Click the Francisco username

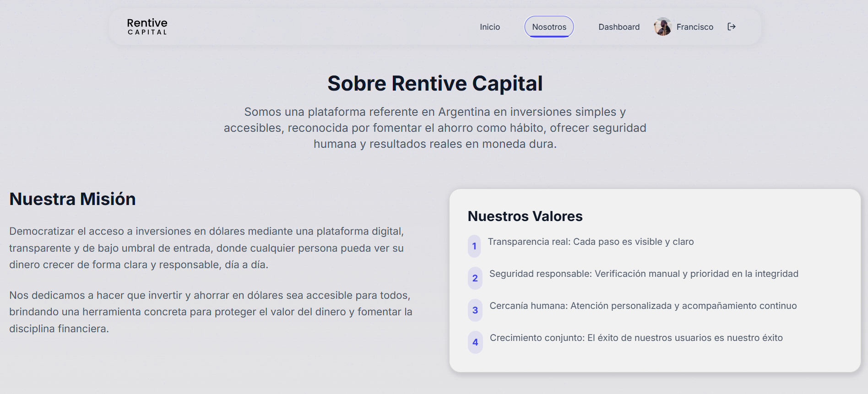(x=694, y=27)
